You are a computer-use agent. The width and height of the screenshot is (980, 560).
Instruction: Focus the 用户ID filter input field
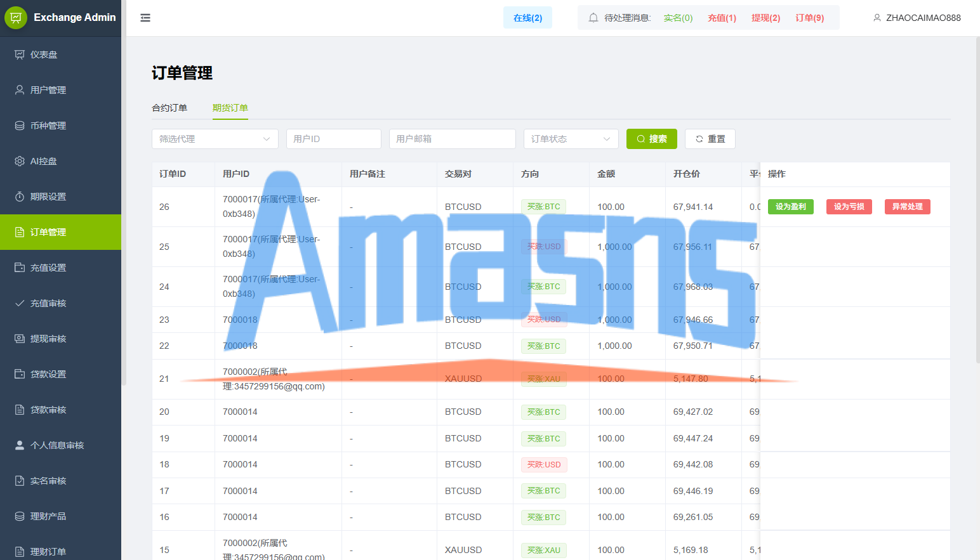334,139
